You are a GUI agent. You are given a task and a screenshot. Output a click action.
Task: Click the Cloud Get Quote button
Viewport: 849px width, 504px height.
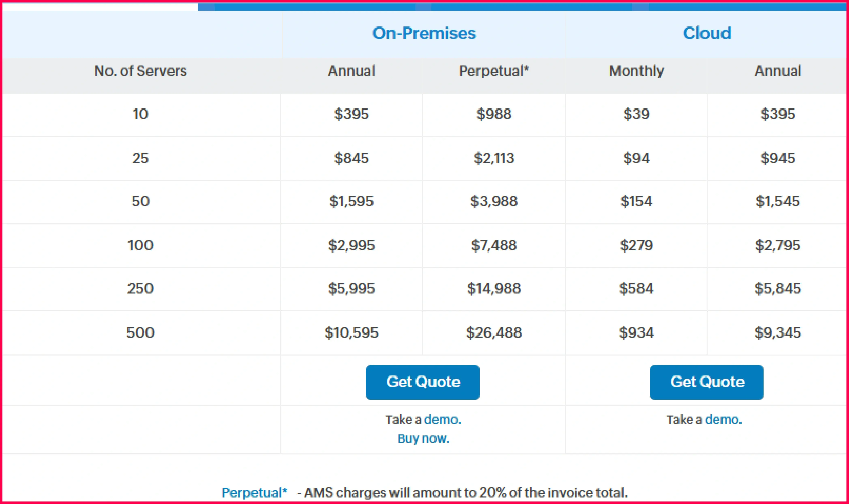(x=707, y=382)
